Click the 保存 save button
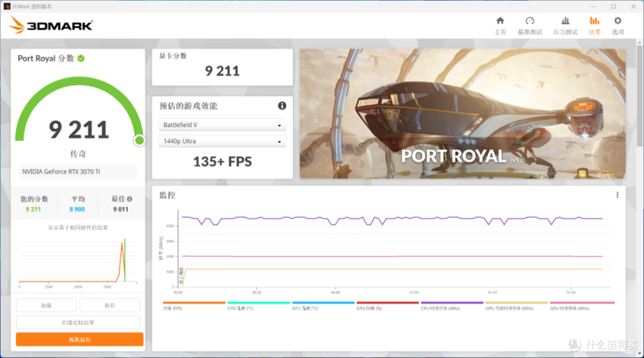Image resolution: width=644 pixels, height=358 pixels. point(110,305)
